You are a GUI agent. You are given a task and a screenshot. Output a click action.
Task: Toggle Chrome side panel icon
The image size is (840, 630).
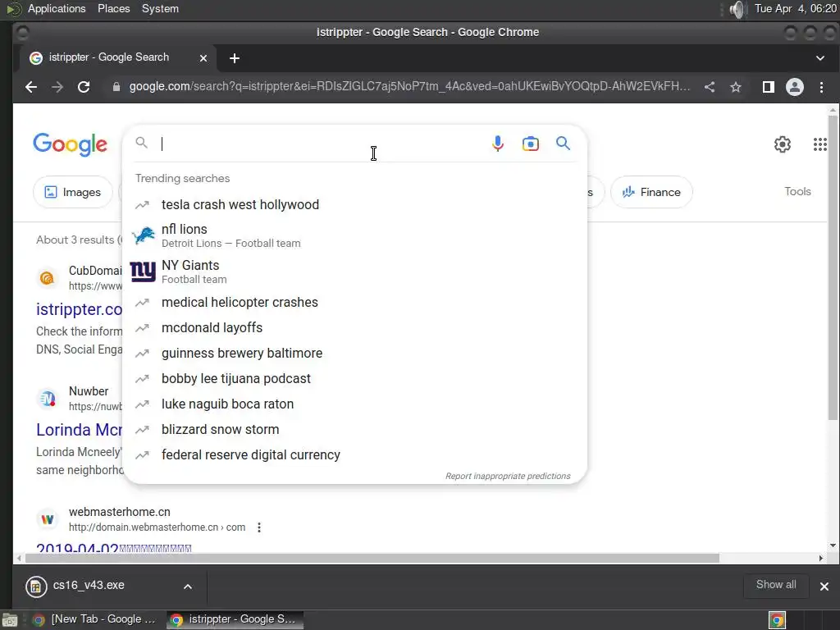[768, 87]
